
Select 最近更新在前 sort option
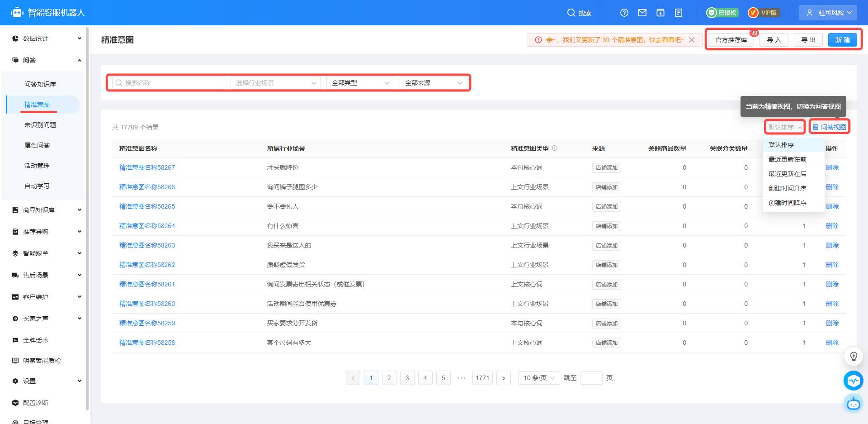[x=793, y=159]
